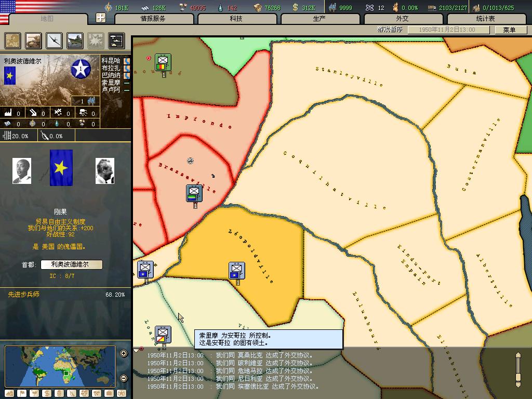The image size is (532, 399).
Task: Click the factory IC icon in province panel
Action: (8, 113)
